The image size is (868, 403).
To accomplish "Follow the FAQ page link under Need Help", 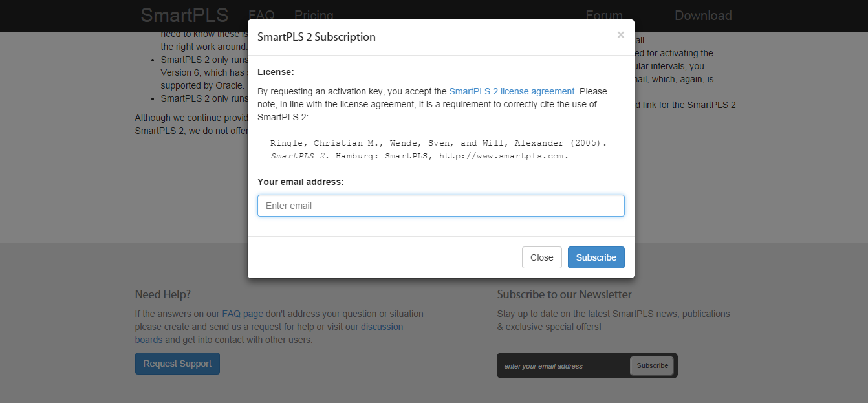I will click(243, 314).
